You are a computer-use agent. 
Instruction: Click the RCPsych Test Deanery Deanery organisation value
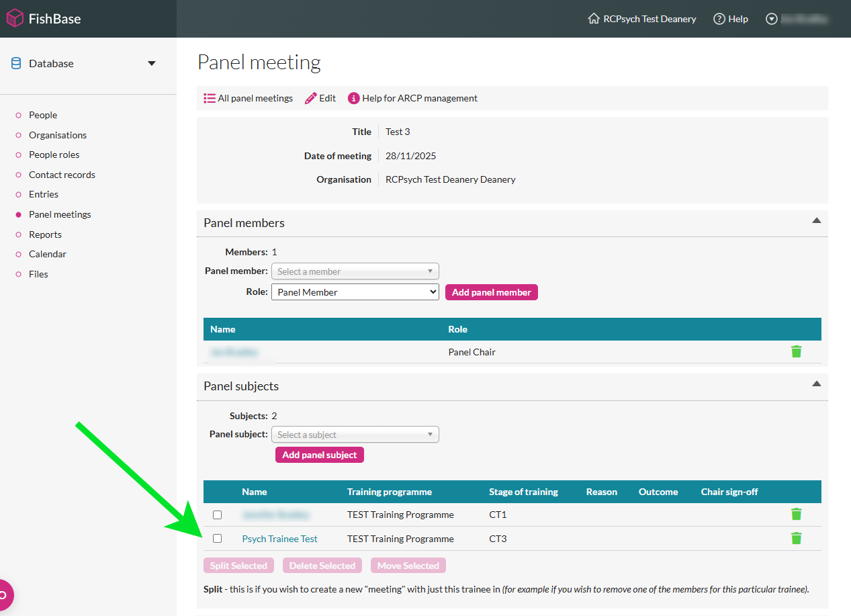click(x=451, y=179)
